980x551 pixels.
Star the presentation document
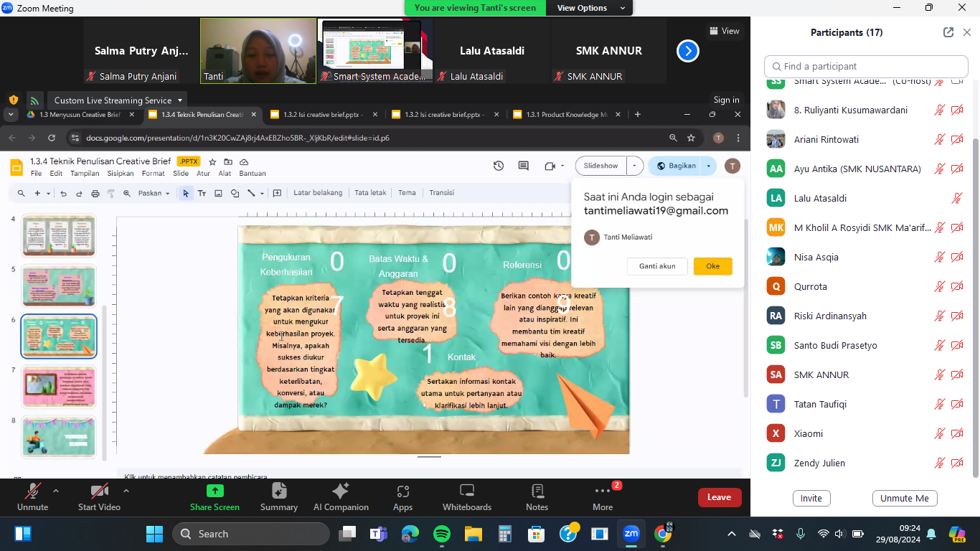click(212, 162)
